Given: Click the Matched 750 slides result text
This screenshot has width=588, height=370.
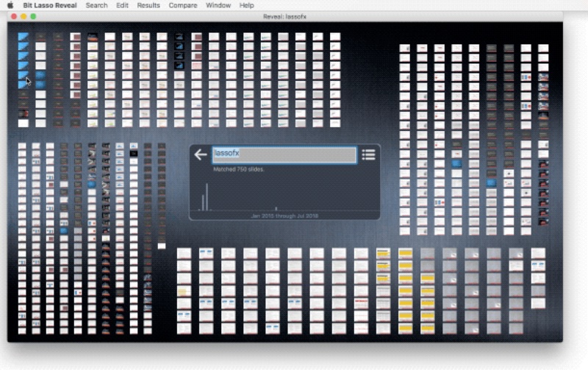Looking at the screenshot, I should coord(239,169).
